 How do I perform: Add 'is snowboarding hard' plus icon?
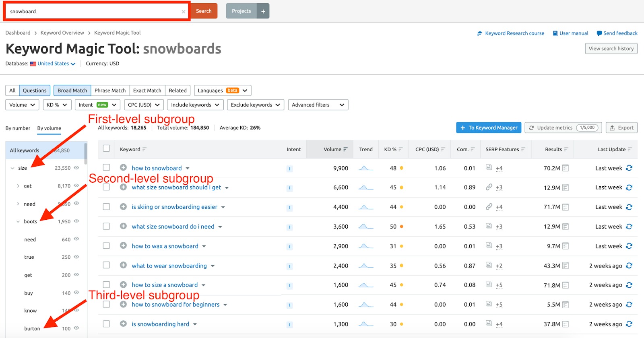(x=124, y=324)
